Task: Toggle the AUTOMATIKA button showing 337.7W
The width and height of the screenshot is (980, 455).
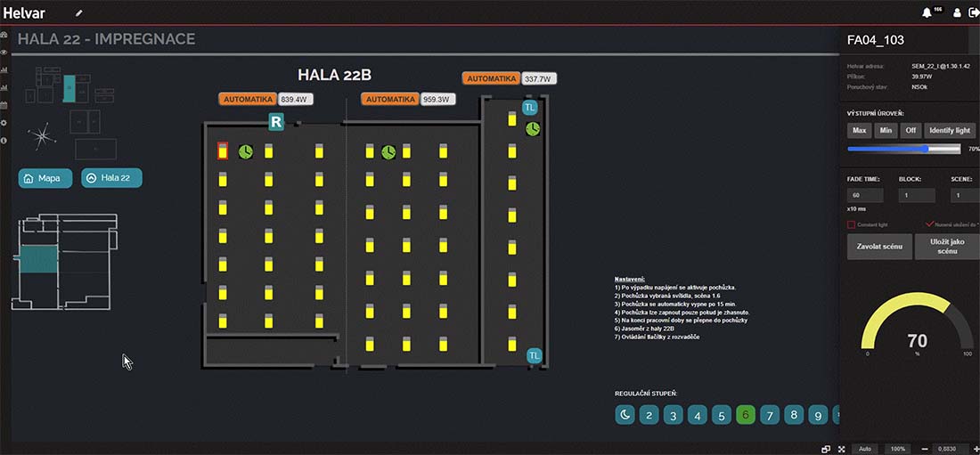Action: (491, 78)
